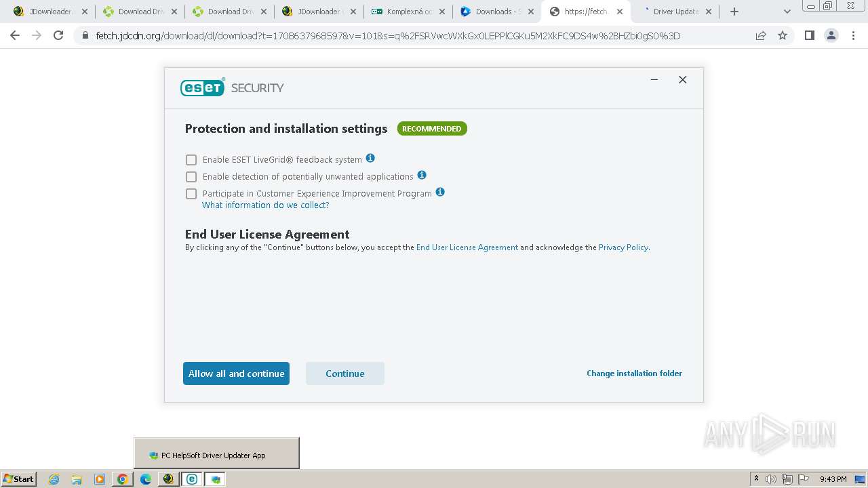Open the Windows Start menu

[18, 479]
